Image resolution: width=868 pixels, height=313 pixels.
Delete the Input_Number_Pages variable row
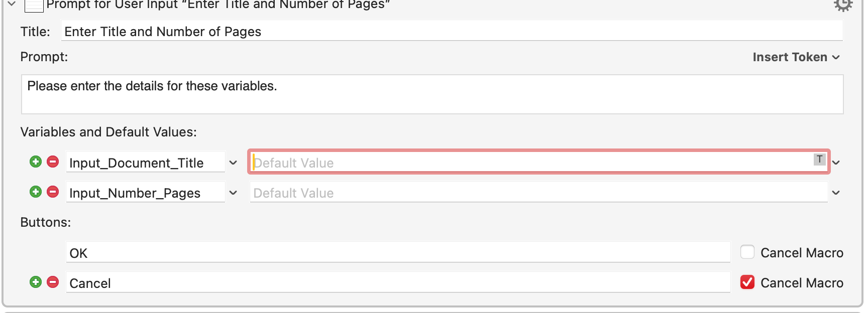[x=53, y=192]
